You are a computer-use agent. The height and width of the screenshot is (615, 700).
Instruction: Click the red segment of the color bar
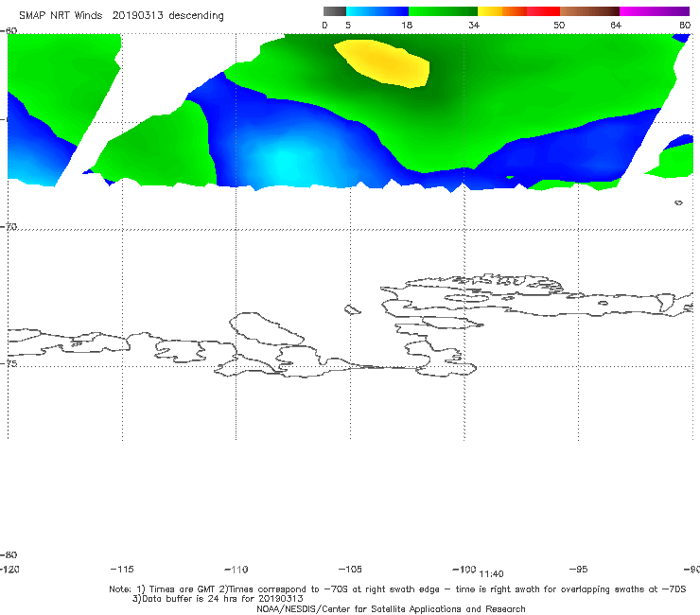point(543,11)
